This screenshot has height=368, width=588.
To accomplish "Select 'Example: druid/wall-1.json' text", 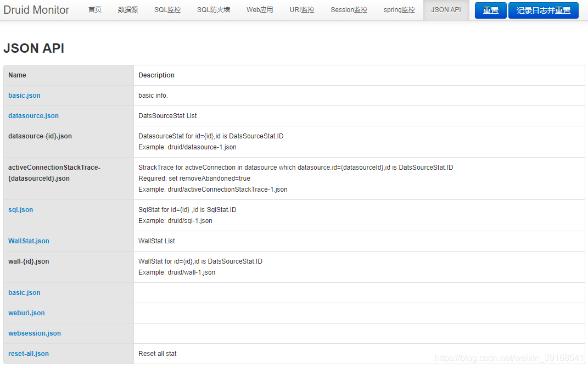I will click(x=177, y=272).
